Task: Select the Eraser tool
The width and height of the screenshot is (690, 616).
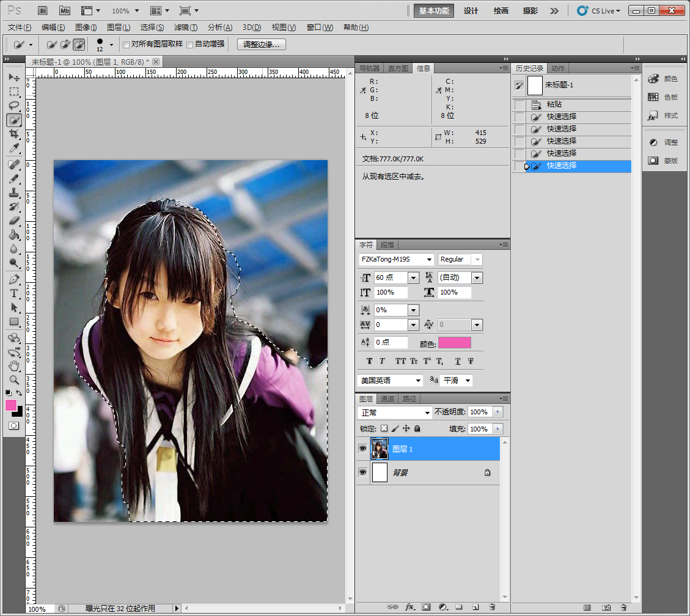Action: [x=14, y=221]
